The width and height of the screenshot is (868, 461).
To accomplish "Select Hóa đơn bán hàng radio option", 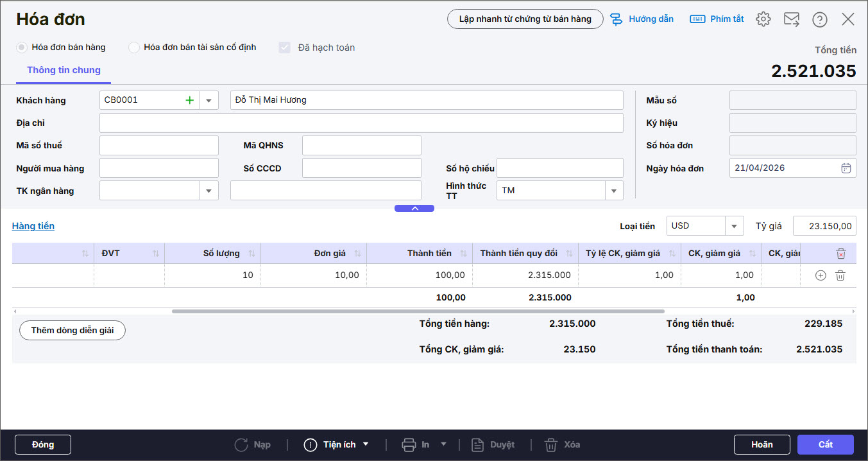I will pyautogui.click(x=22, y=48).
